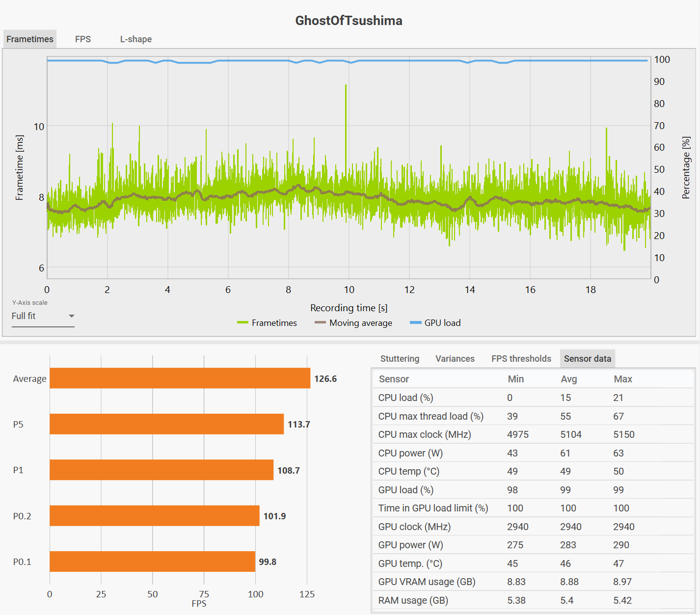Click the blue GPU load legend swatch

[x=415, y=323]
